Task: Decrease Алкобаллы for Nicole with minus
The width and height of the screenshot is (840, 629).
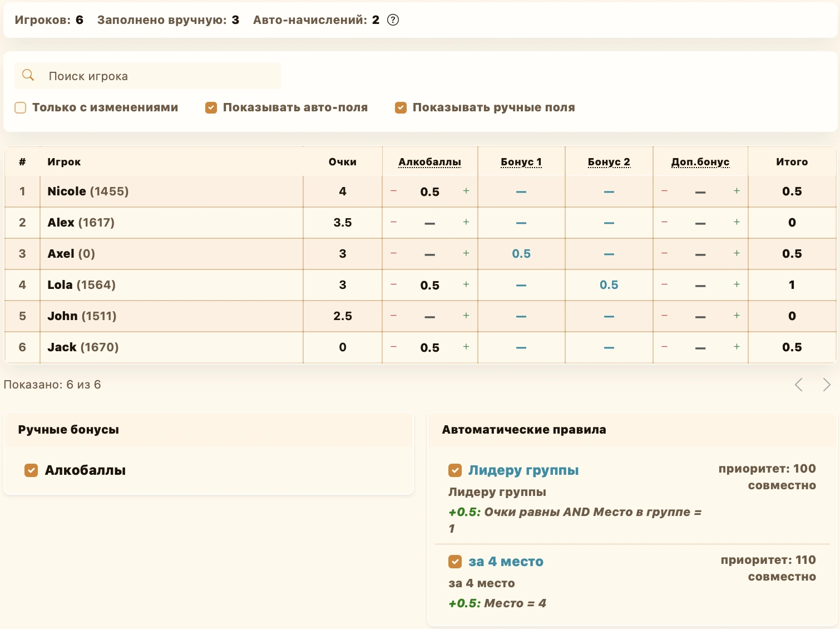Action: [393, 191]
